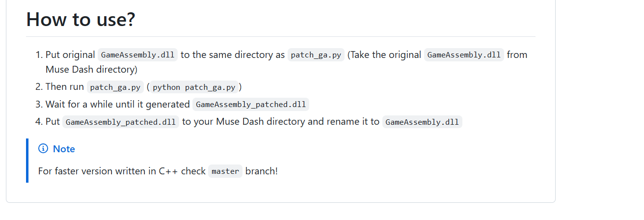Click the vertical blue bar of the note
644x220 pixels.
coord(27,160)
